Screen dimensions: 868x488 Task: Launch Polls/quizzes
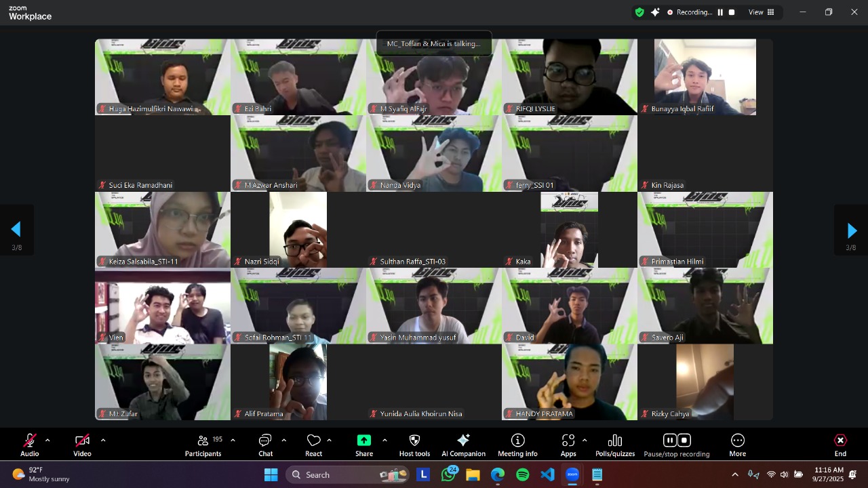[x=614, y=445]
